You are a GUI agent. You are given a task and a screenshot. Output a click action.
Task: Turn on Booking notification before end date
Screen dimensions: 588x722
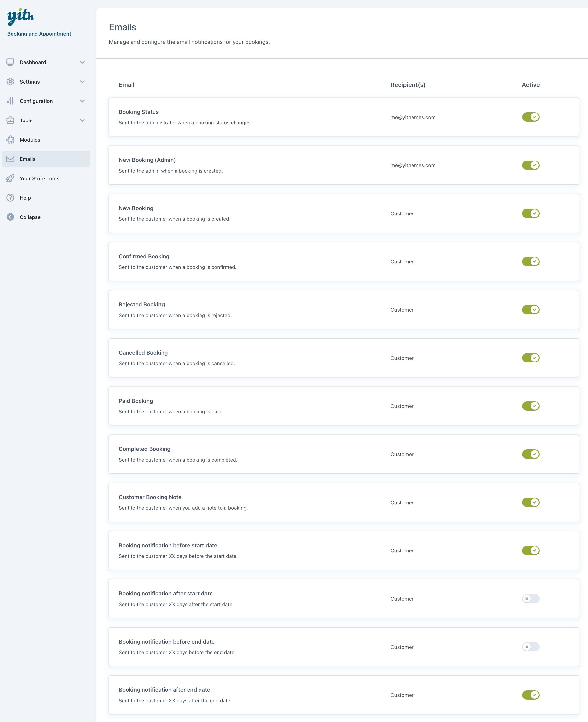(x=530, y=647)
